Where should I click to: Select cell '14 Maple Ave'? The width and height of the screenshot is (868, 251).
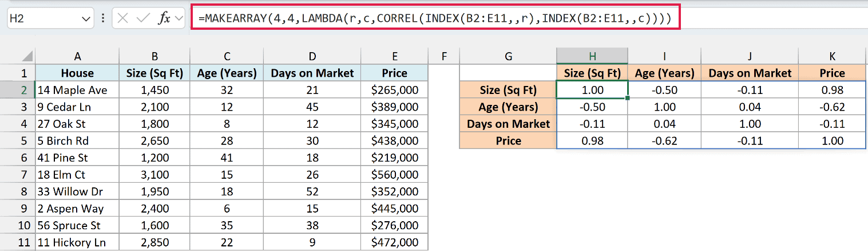tap(77, 90)
